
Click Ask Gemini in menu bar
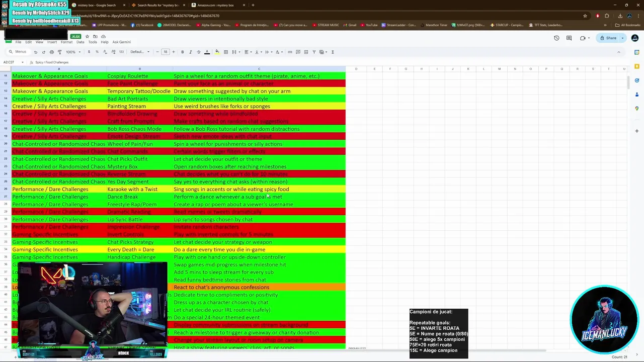(121, 42)
